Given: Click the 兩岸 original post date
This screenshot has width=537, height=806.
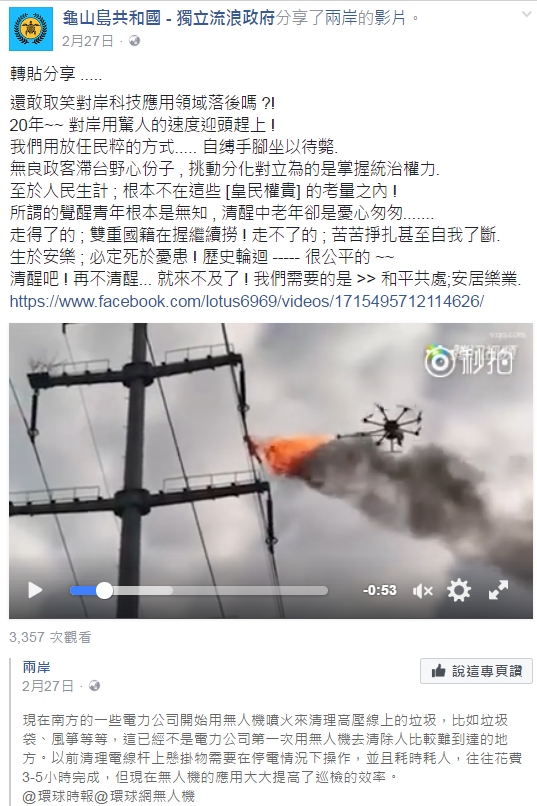Looking at the screenshot, I should [48, 686].
